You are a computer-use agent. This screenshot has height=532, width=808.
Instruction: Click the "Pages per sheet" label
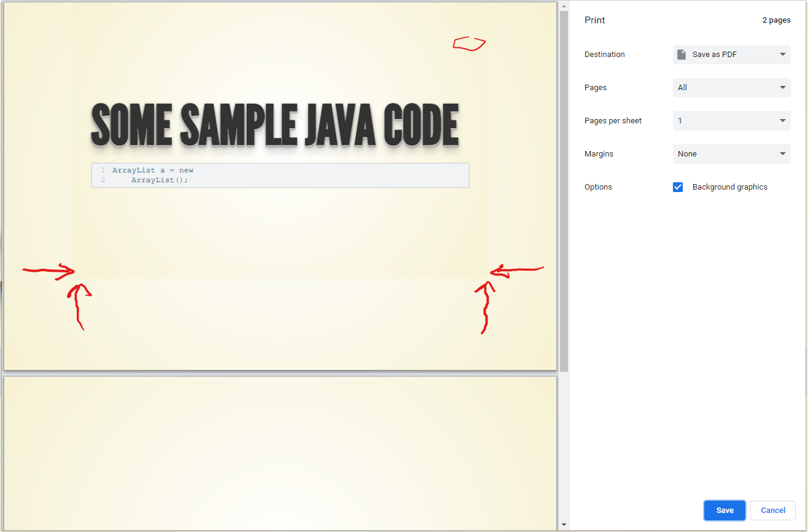point(613,121)
